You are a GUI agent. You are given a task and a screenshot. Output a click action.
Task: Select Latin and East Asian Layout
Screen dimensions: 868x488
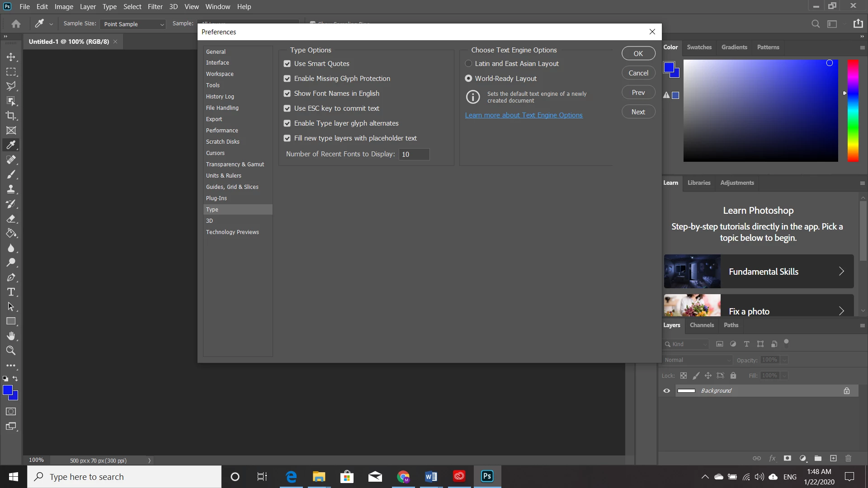(x=468, y=64)
